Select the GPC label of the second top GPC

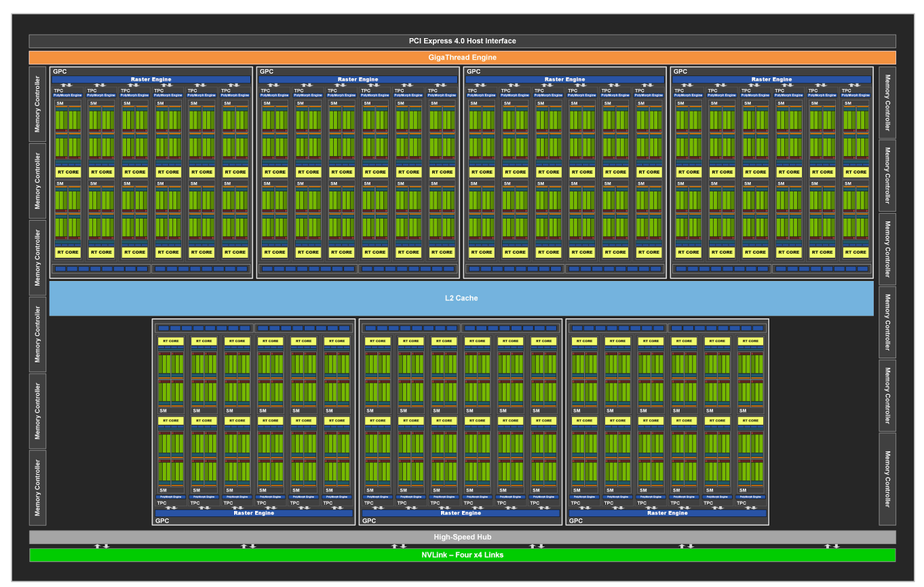[x=267, y=71]
